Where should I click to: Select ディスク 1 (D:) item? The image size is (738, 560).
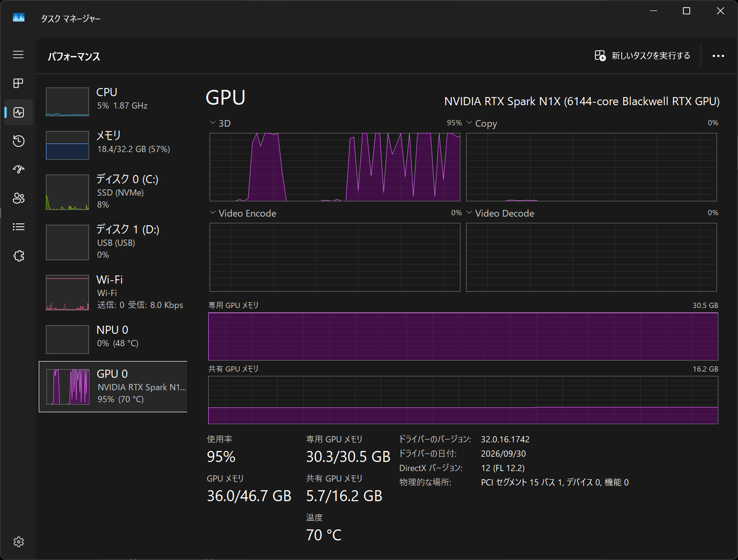[113, 242]
